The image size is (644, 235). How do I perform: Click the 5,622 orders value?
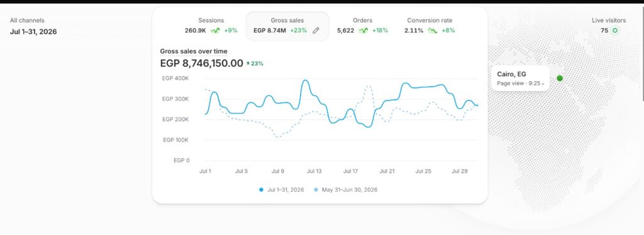coord(345,30)
